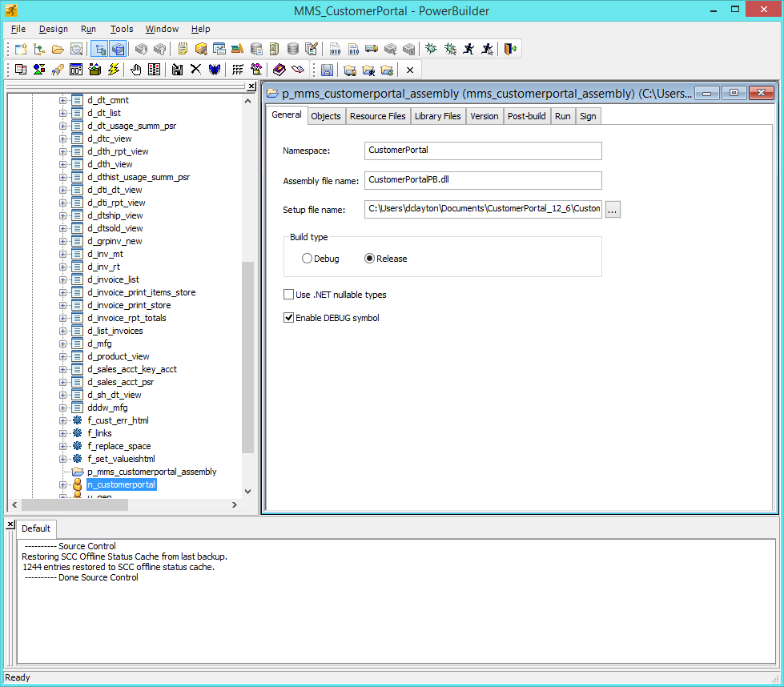Click the Run running-man icon

pyautogui.click(x=468, y=49)
